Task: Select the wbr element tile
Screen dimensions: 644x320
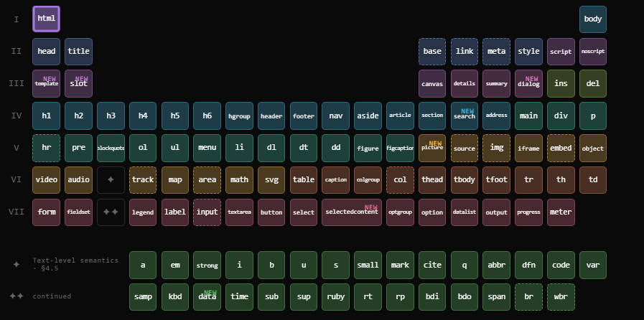Action: point(561,297)
